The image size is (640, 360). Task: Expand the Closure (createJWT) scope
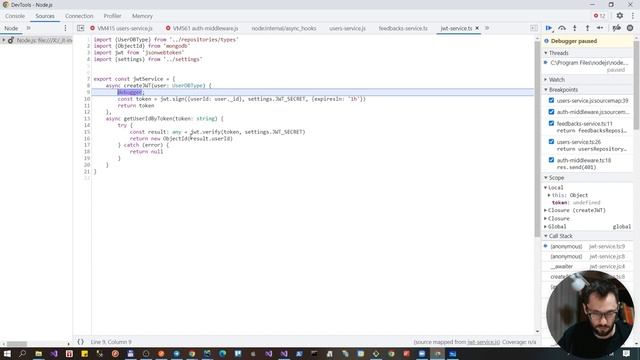[x=546, y=210]
